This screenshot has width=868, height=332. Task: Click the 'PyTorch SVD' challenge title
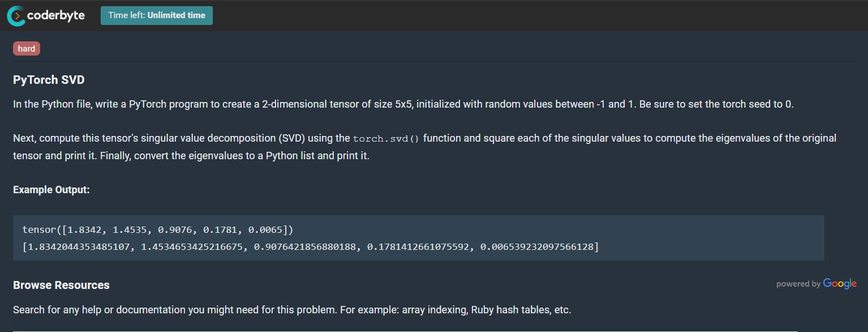click(x=49, y=79)
